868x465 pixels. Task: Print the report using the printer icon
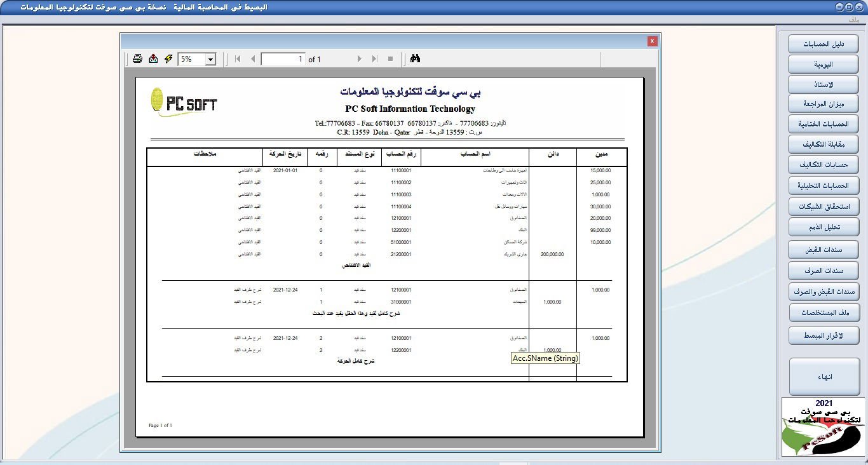(137, 58)
